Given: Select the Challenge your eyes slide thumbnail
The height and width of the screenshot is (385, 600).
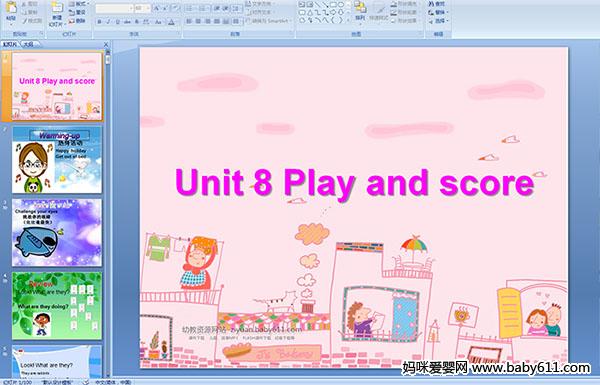Looking at the screenshot, I should (x=57, y=232).
